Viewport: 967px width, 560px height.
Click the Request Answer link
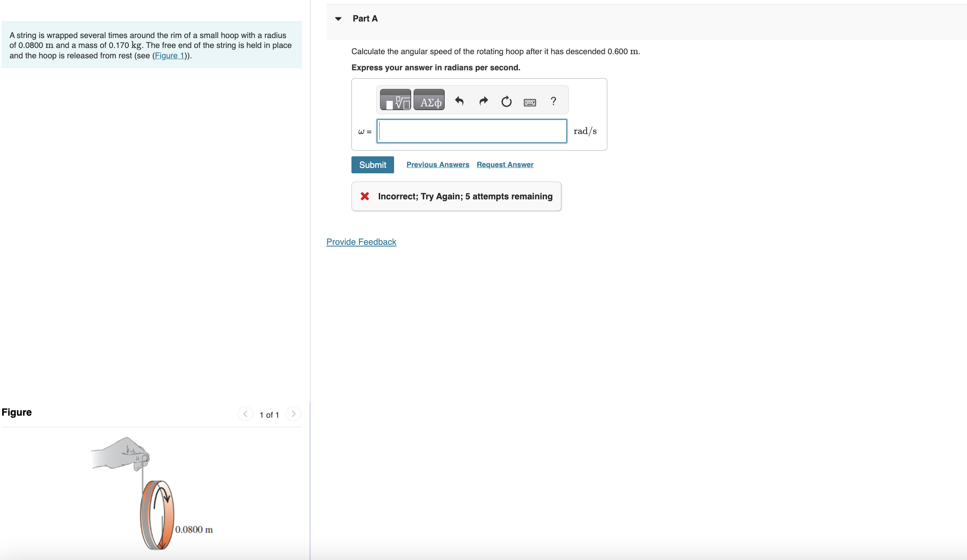point(505,165)
